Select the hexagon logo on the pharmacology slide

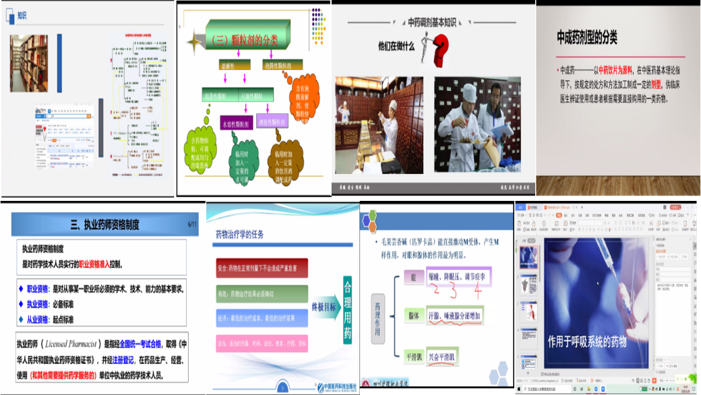point(369,222)
